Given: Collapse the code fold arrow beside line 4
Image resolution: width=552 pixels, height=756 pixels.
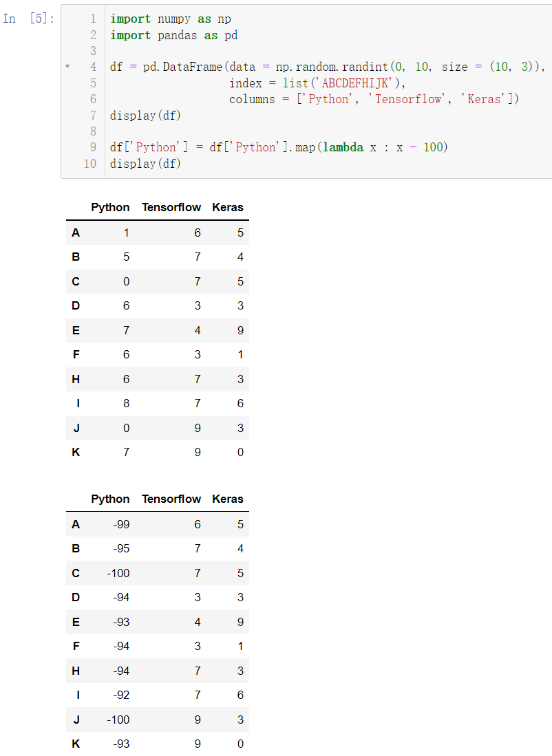Looking at the screenshot, I should (x=67, y=67).
